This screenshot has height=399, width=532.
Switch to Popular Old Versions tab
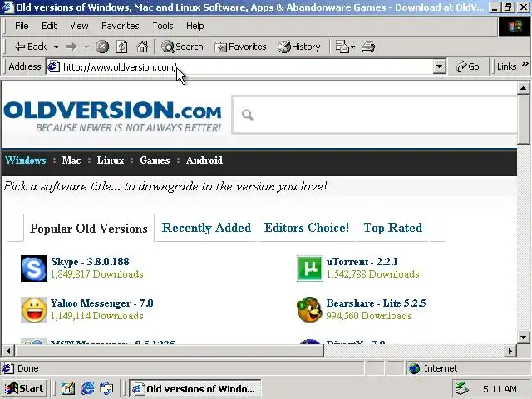[x=89, y=229]
